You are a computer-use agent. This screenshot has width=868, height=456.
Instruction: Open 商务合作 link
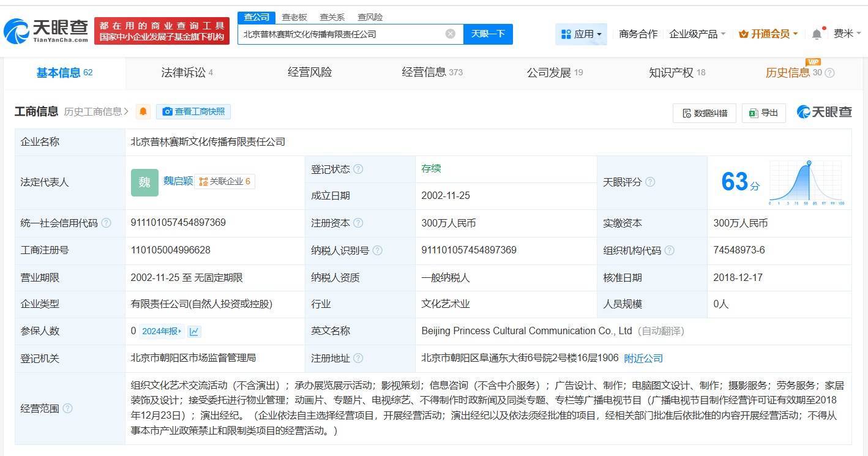pyautogui.click(x=638, y=34)
